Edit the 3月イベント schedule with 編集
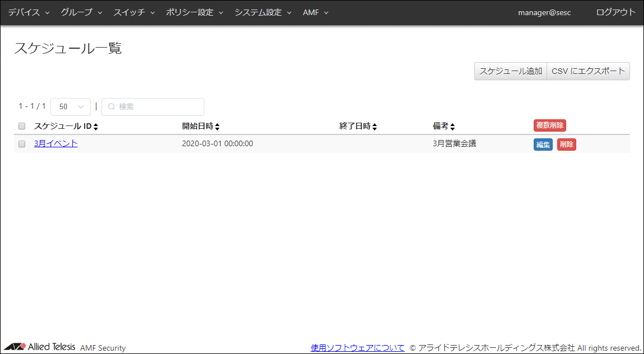 (543, 145)
